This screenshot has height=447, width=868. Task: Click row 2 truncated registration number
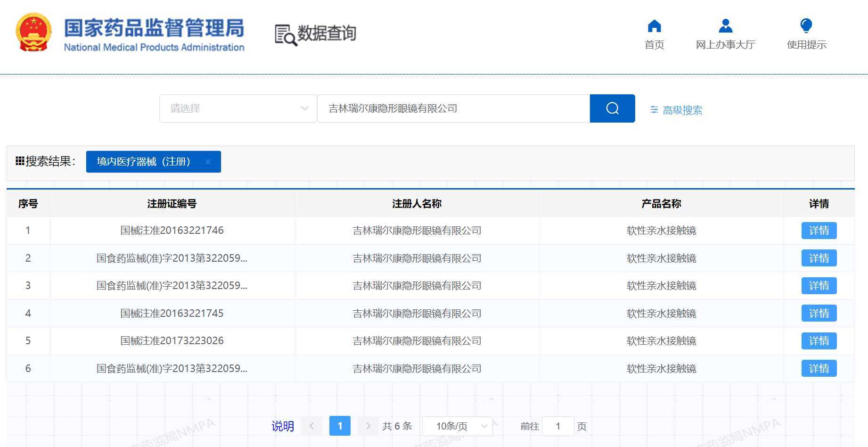[x=172, y=258]
